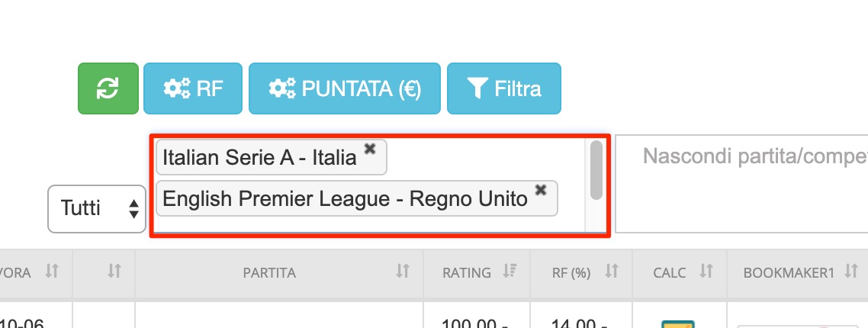Remove the Italian Serie A - Italia tag
This screenshot has width=868, height=328.
[x=370, y=149]
